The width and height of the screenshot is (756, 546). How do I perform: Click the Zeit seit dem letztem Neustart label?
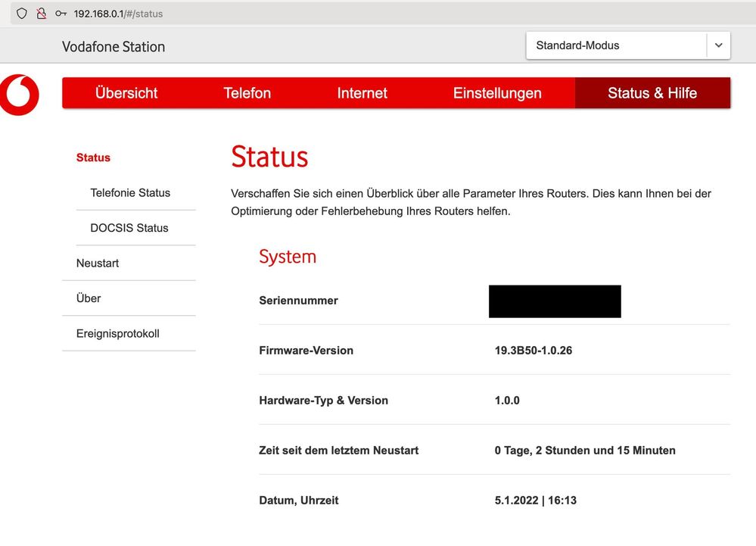339,451
